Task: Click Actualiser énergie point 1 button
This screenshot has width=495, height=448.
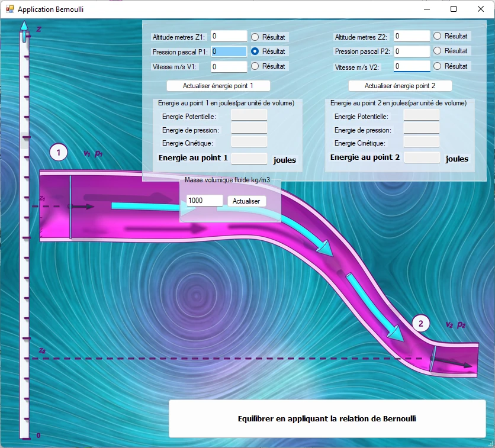Action: pyautogui.click(x=218, y=86)
